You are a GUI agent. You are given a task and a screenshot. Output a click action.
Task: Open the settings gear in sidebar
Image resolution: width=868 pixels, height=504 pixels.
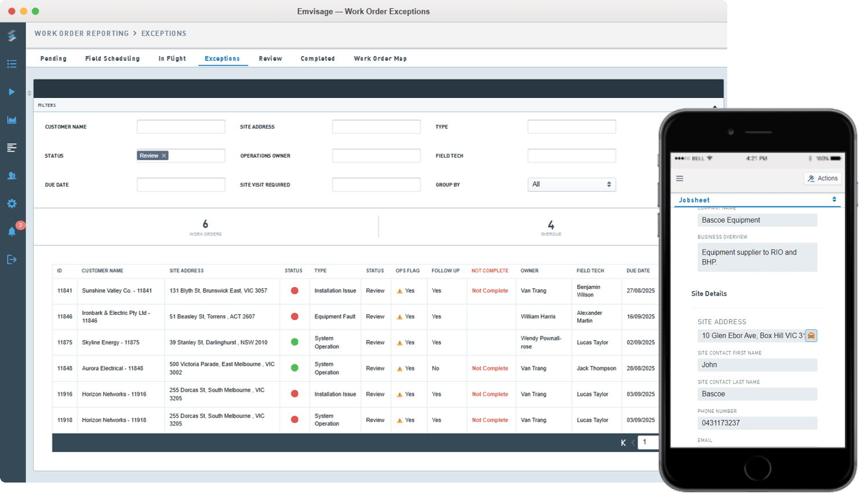pyautogui.click(x=12, y=204)
